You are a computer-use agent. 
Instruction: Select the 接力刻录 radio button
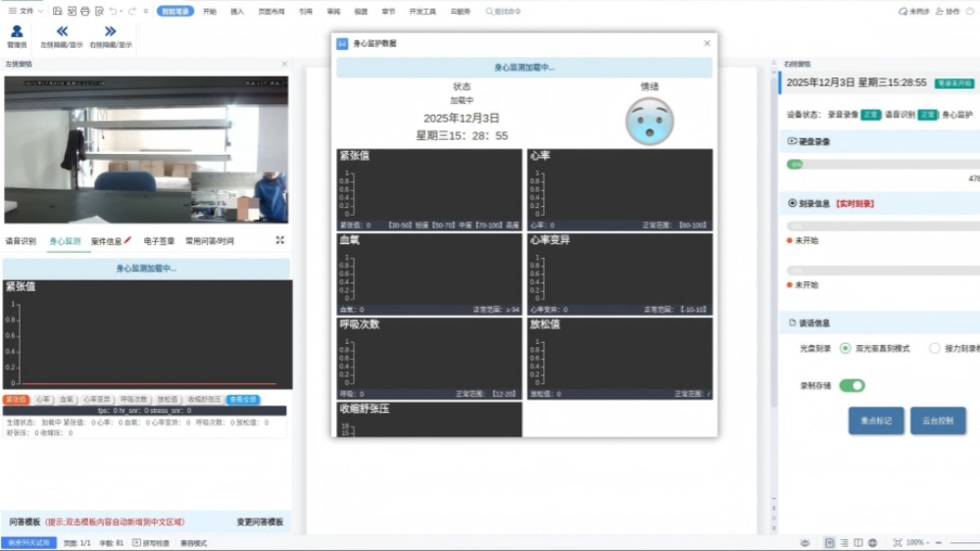point(934,348)
